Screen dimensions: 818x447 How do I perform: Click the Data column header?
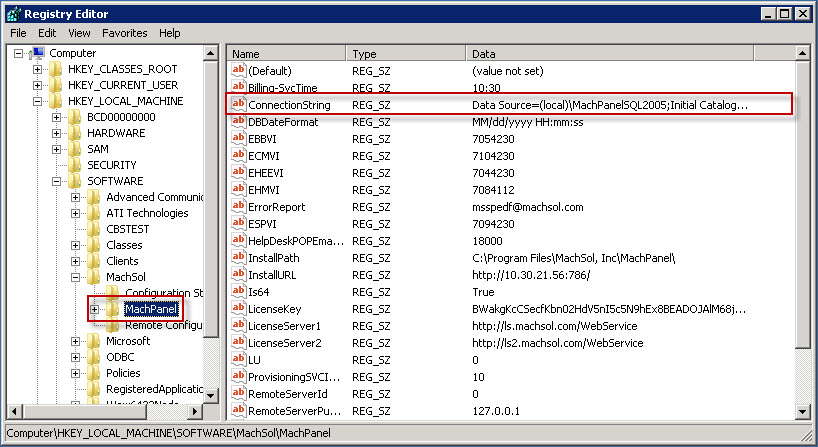coord(610,54)
